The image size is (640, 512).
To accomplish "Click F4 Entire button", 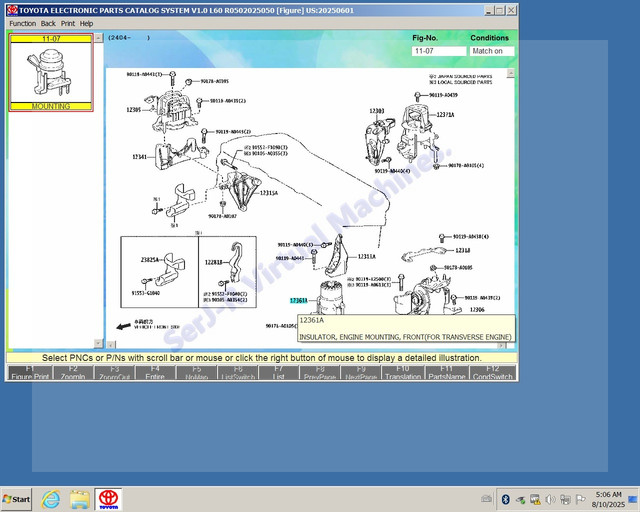I will pyautogui.click(x=155, y=373).
